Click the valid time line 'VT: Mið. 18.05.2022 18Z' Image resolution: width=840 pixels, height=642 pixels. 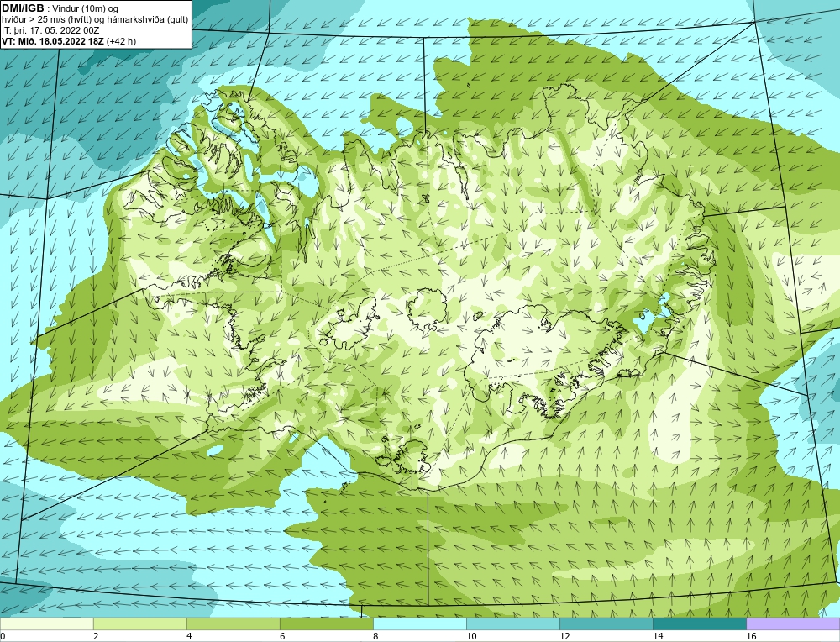coord(54,41)
